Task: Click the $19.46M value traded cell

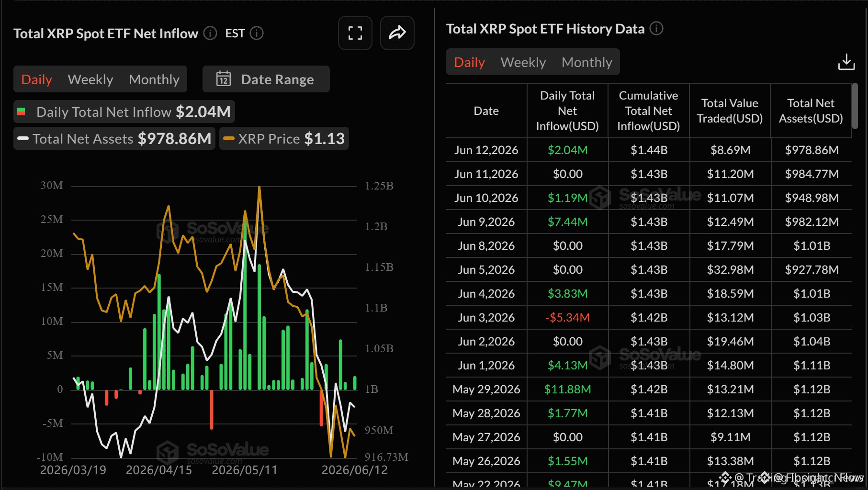Action: [731, 342]
